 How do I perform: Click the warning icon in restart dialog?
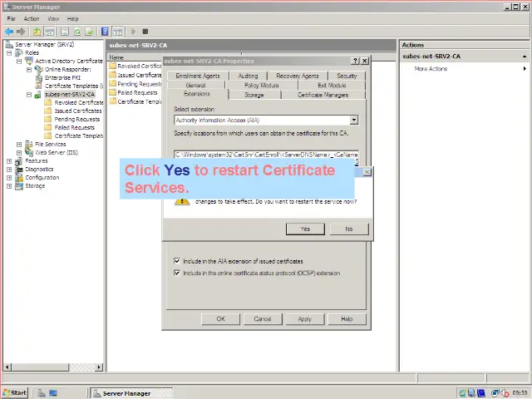(x=182, y=199)
